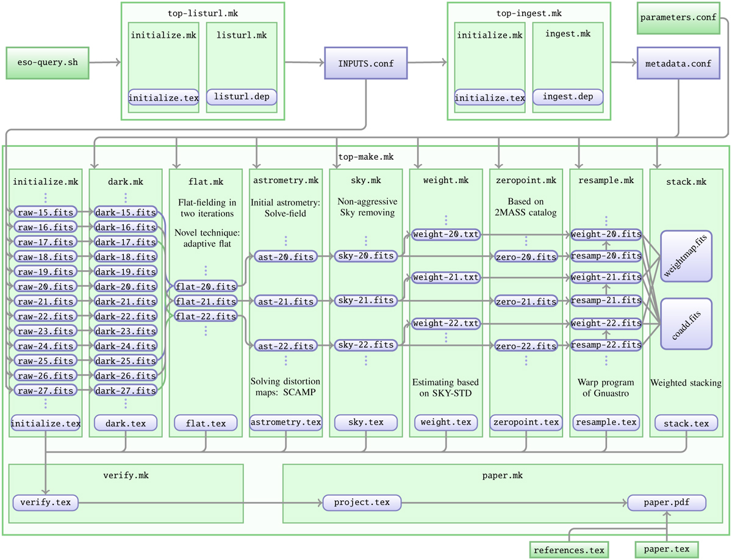The image size is (732, 560).
Task: Select the coadd.fits output box
Action: coord(686,323)
